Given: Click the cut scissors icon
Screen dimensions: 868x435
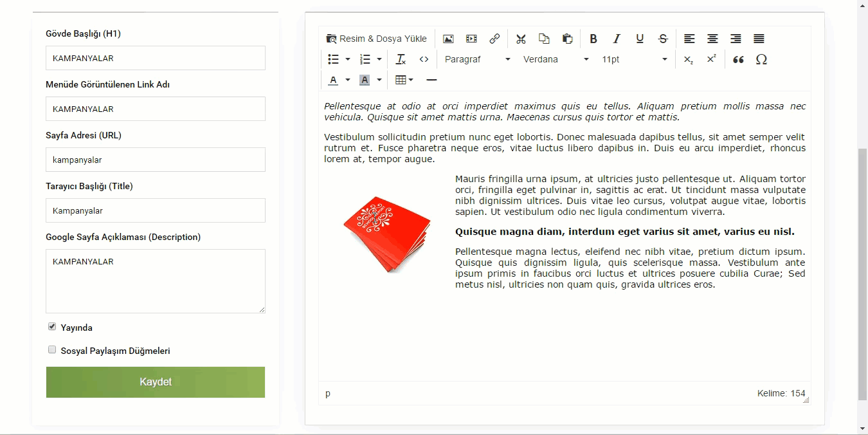Looking at the screenshot, I should 521,39.
